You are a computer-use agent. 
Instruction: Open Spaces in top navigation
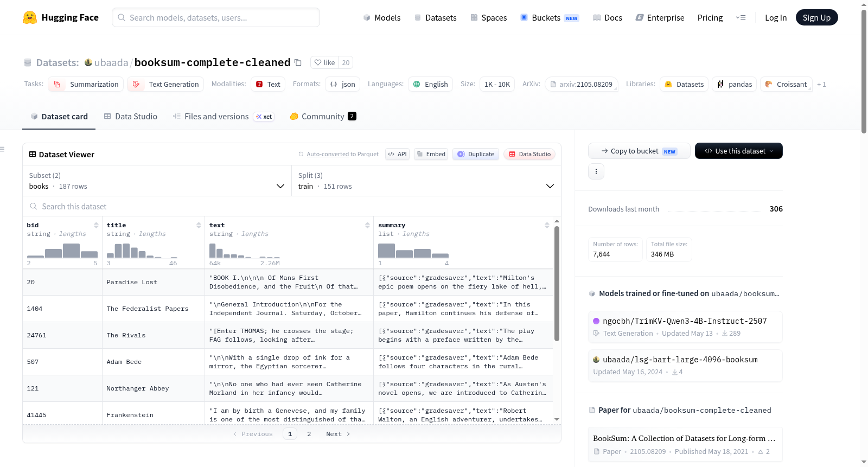[488, 17]
